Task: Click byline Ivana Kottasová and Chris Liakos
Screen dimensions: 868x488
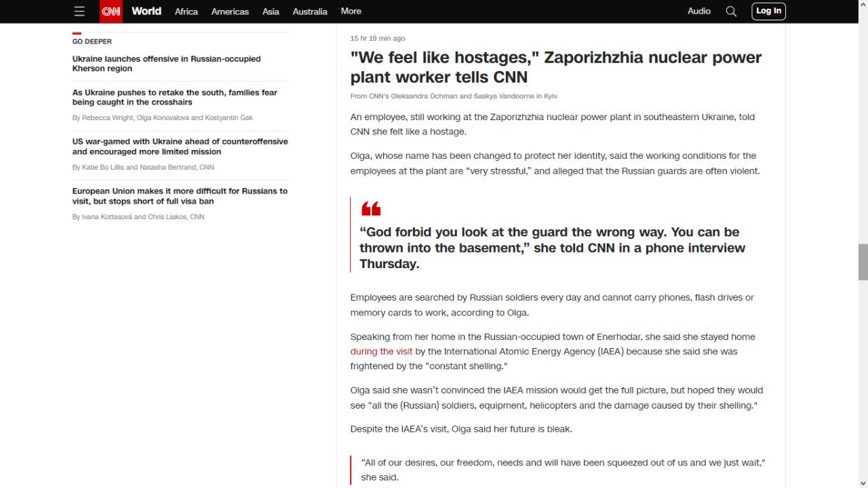Action: [x=138, y=217]
